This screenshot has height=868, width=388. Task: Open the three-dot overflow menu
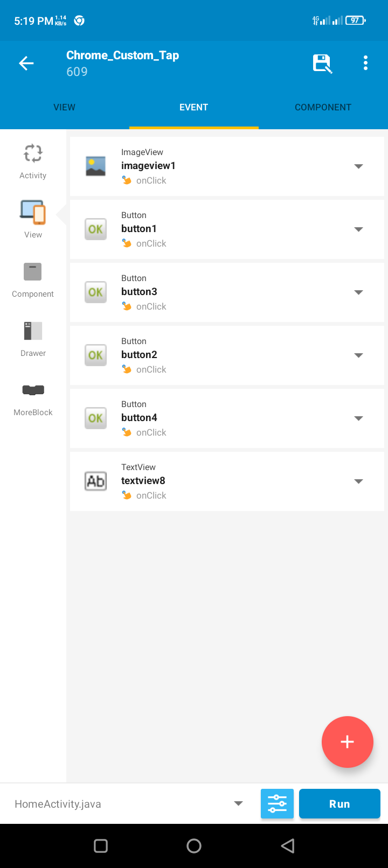pyautogui.click(x=365, y=64)
